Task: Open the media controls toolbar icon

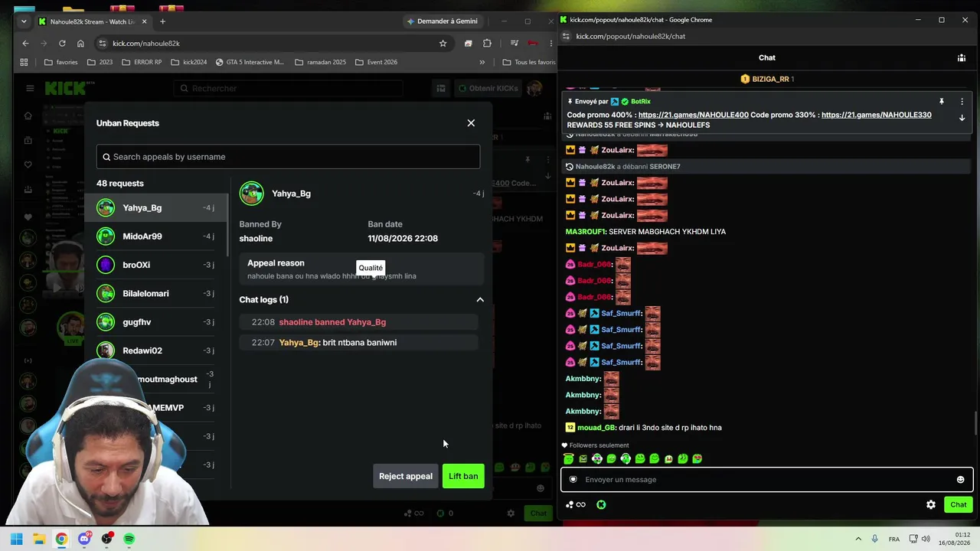Action: [514, 44]
